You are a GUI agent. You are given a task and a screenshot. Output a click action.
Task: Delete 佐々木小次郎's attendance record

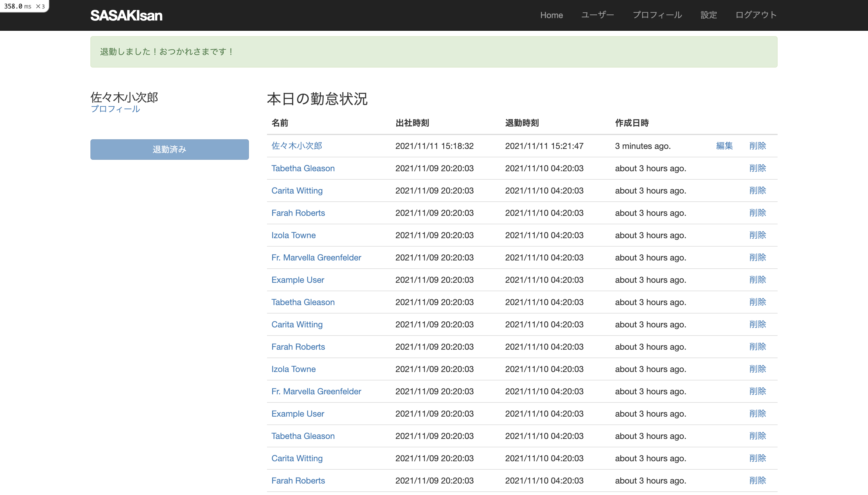click(x=758, y=146)
